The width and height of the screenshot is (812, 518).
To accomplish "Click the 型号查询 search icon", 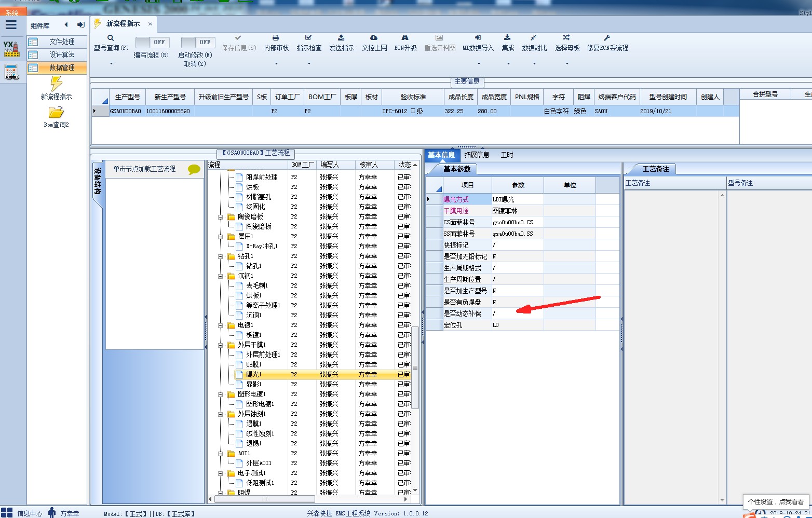I will [x=111, y=38].
